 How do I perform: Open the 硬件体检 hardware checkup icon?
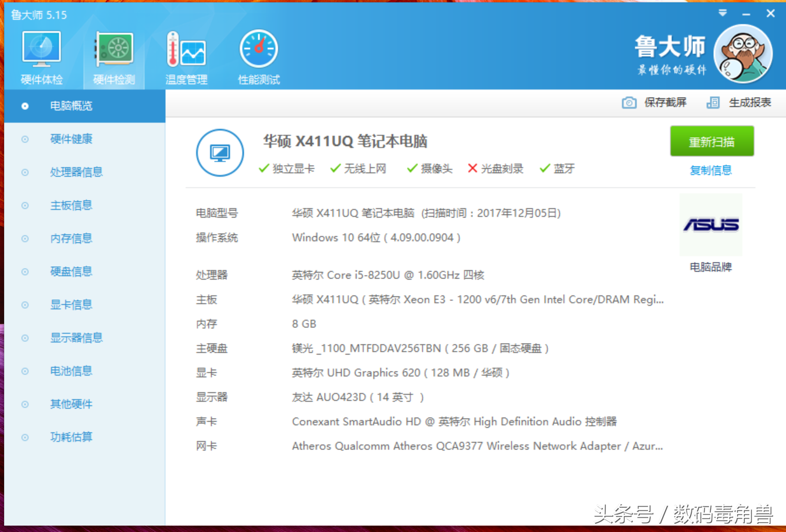tap(41, 58)
